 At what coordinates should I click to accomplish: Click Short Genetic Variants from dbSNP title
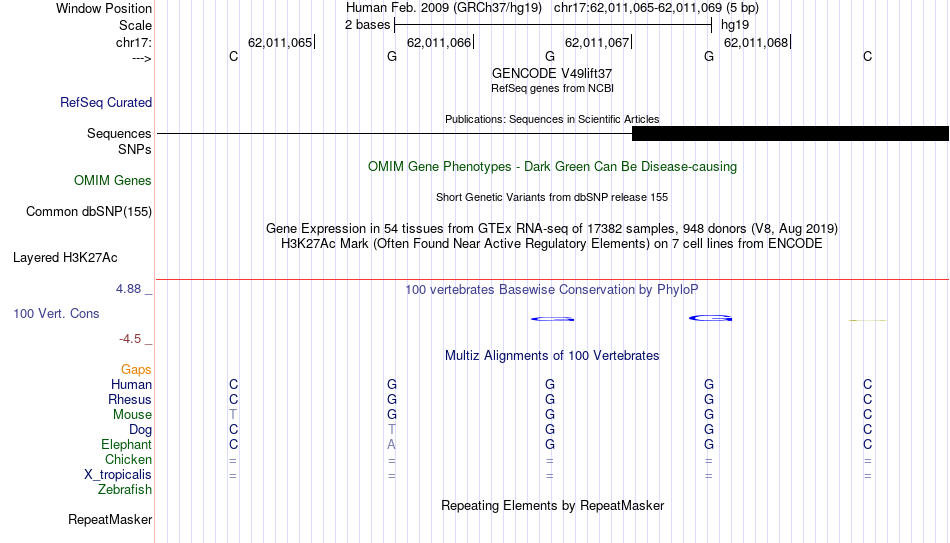click(x=552, y=198)
